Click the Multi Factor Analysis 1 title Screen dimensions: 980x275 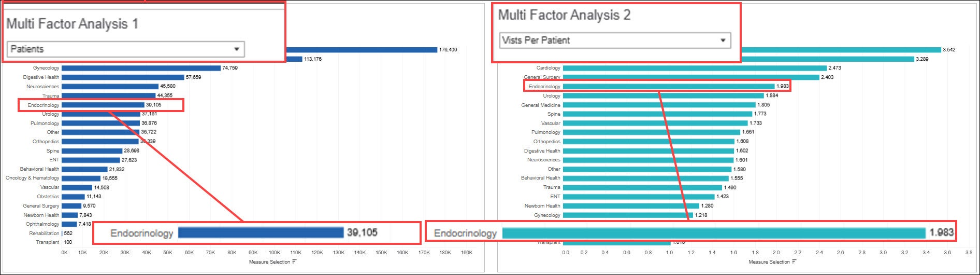tap(72, 24)
